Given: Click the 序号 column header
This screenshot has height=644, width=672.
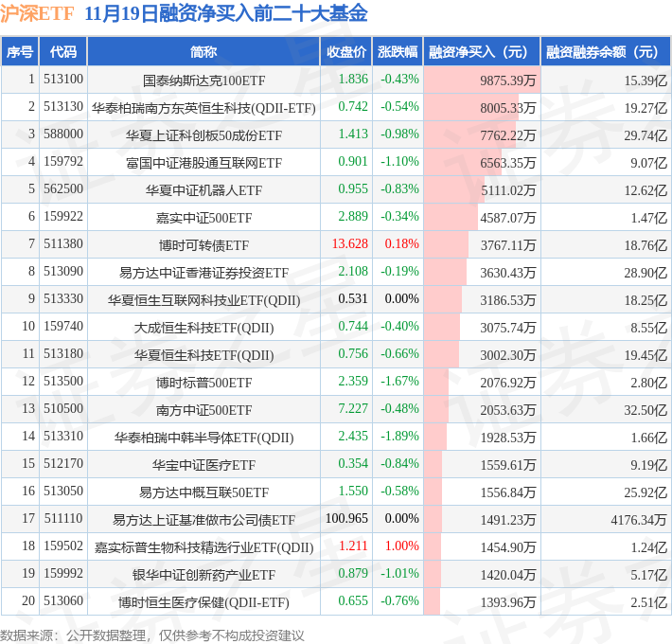Looking at the screenshot, I should (x=20, y=52).
